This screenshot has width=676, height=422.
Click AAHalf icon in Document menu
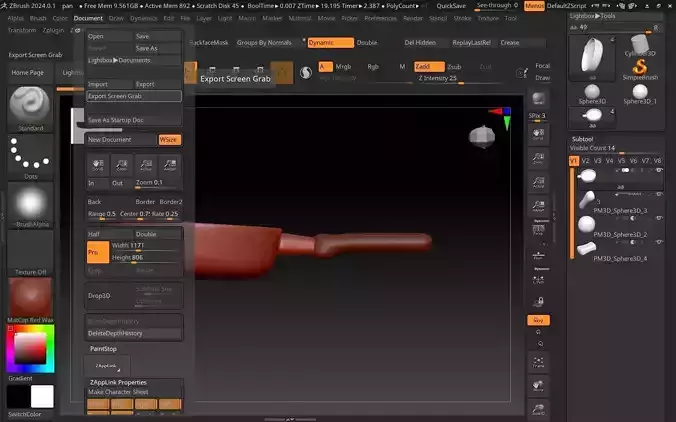click(170, 165)
